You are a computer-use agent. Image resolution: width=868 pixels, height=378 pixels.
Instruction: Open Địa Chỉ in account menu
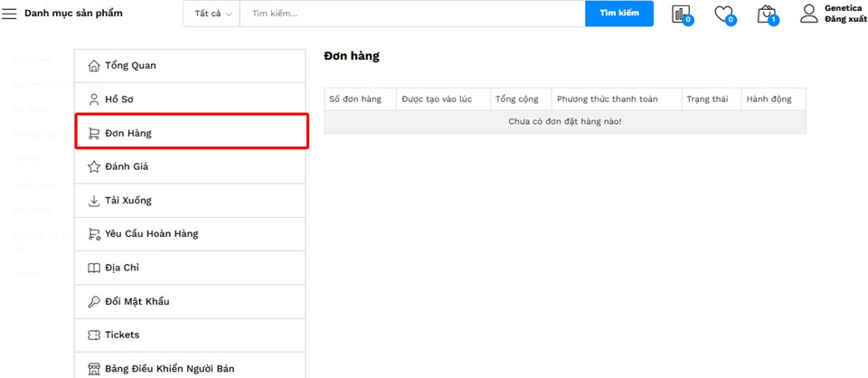pyautogui.click(x=121, y=268)
